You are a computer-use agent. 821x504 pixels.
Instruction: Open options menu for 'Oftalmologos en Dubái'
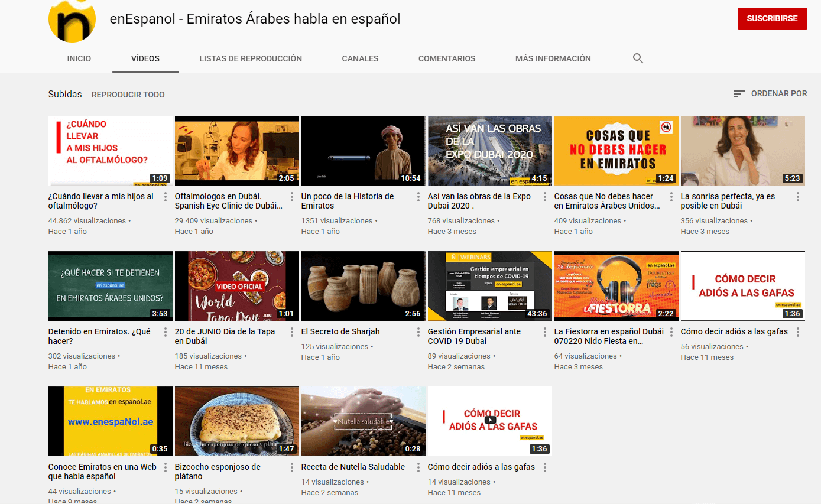coord(292,197)
